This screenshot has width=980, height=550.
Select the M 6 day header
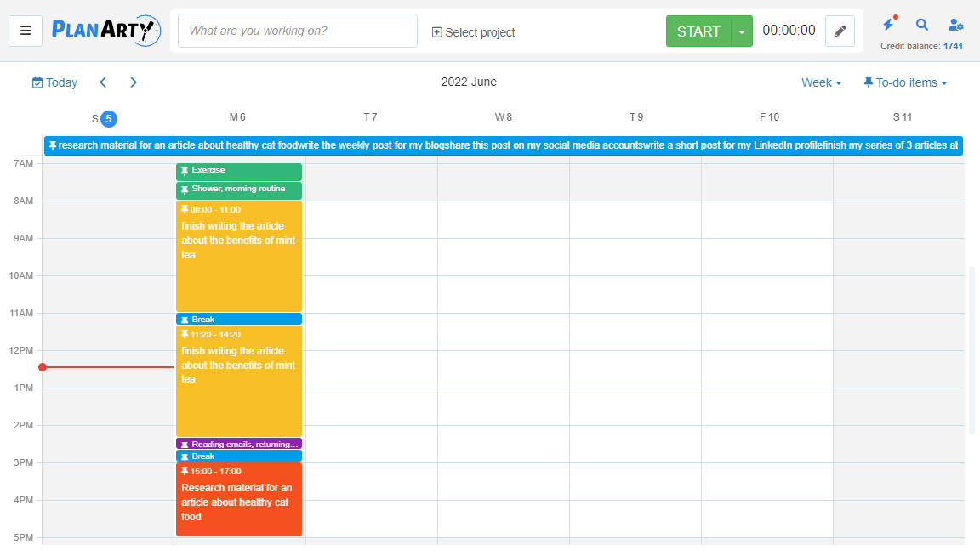tap(237, 117)
